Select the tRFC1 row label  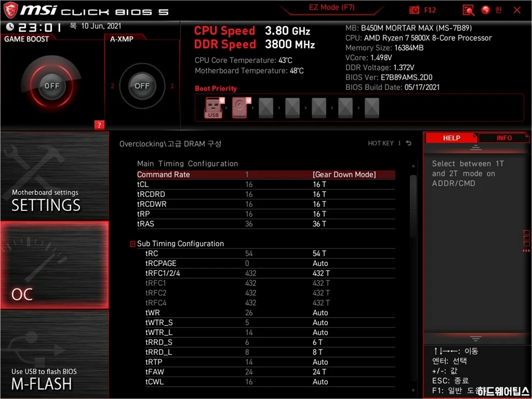coord(156,283)
